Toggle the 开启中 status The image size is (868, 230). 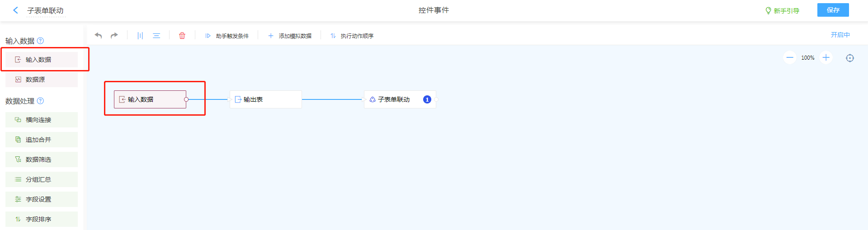tap(840, 35)
